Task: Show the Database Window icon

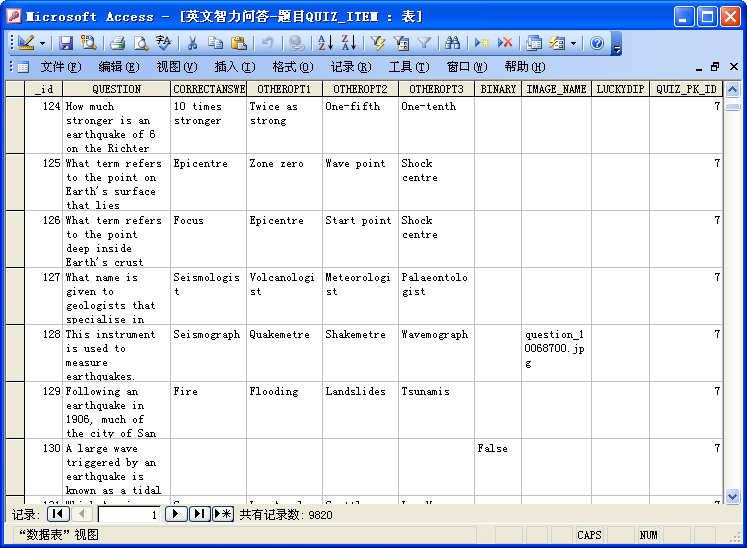Action: click(534, 43)
